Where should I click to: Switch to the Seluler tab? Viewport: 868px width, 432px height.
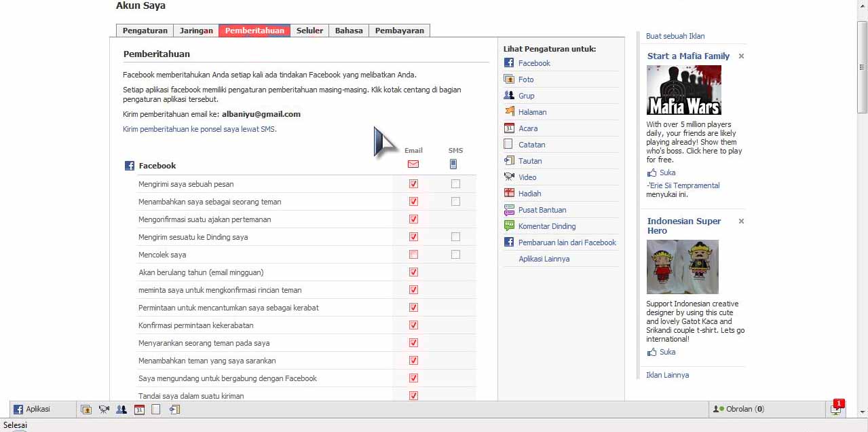click(x=309, y=31)
